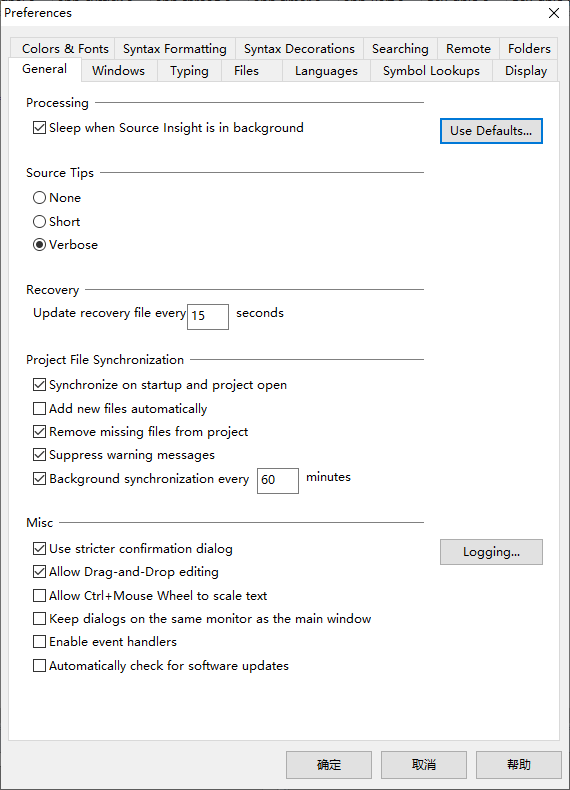
Task: Switch to the Typing tab
Action: tap(189, 71)
